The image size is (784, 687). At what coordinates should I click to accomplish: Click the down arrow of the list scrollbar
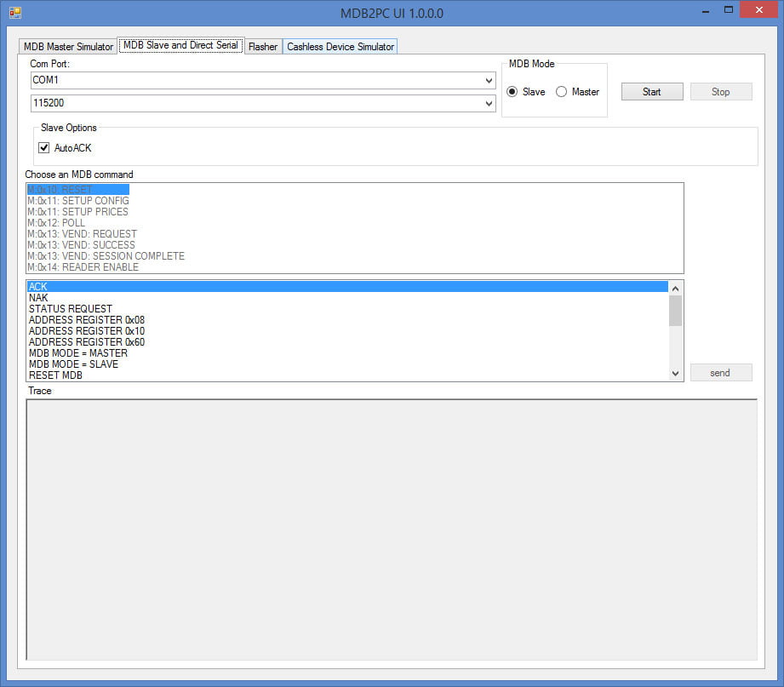coord(675,373)
